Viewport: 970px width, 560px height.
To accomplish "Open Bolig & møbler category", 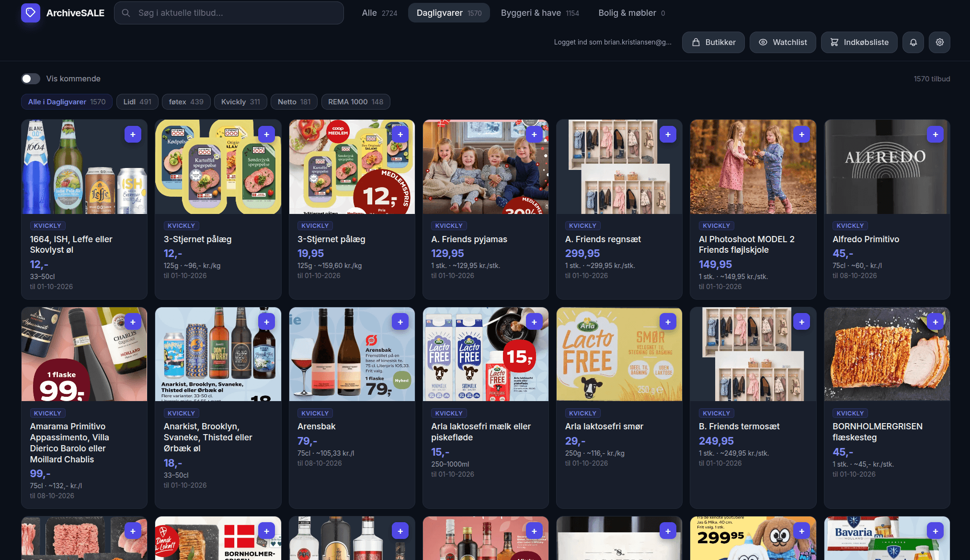I will click(631, 13).
